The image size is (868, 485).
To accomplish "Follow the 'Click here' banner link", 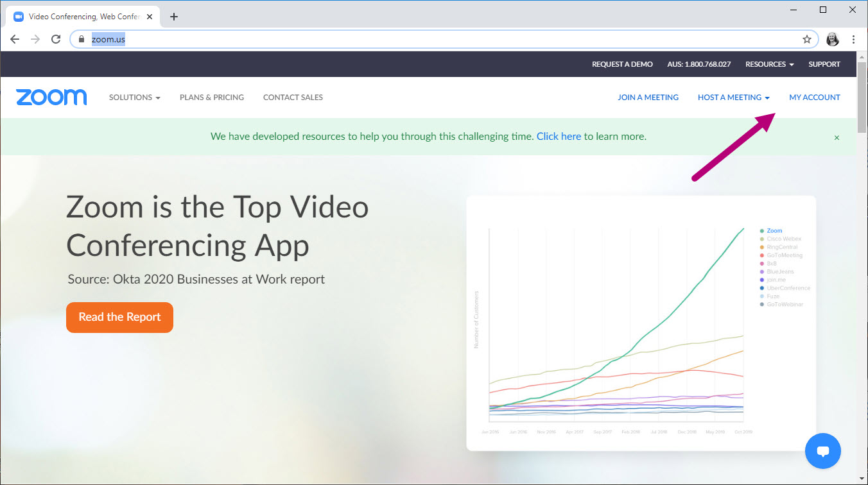I will pos(559,137).
